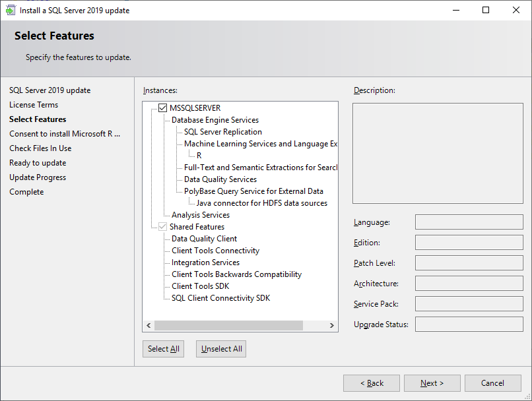Maximize the installer window
The height and width of the screenshot is (401, 532).
(486, 10)
